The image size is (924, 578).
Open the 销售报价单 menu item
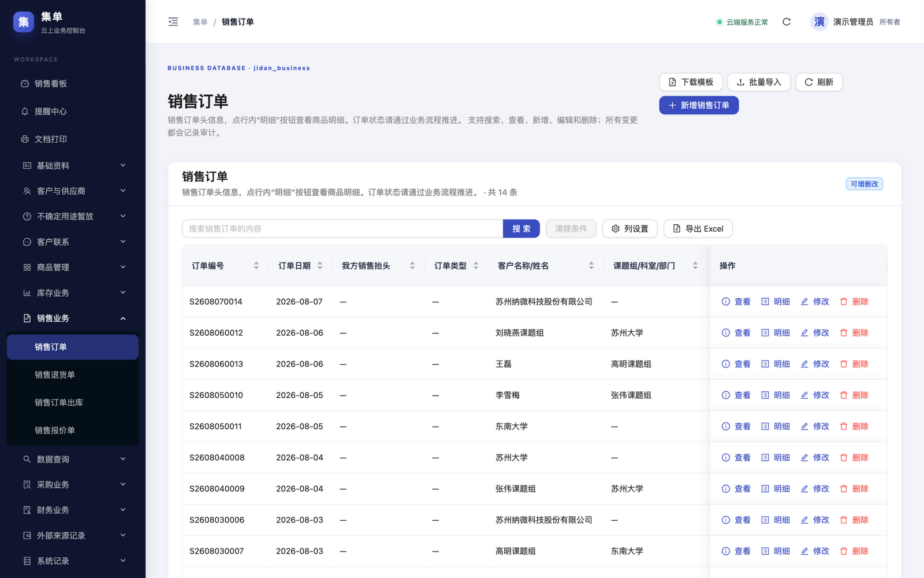73,431
